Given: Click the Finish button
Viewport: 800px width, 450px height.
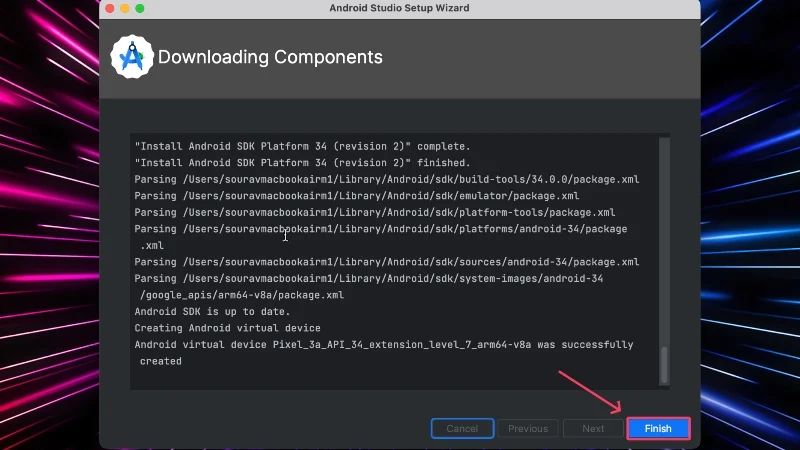Looking at the screenshot, I should coord(658,429).
